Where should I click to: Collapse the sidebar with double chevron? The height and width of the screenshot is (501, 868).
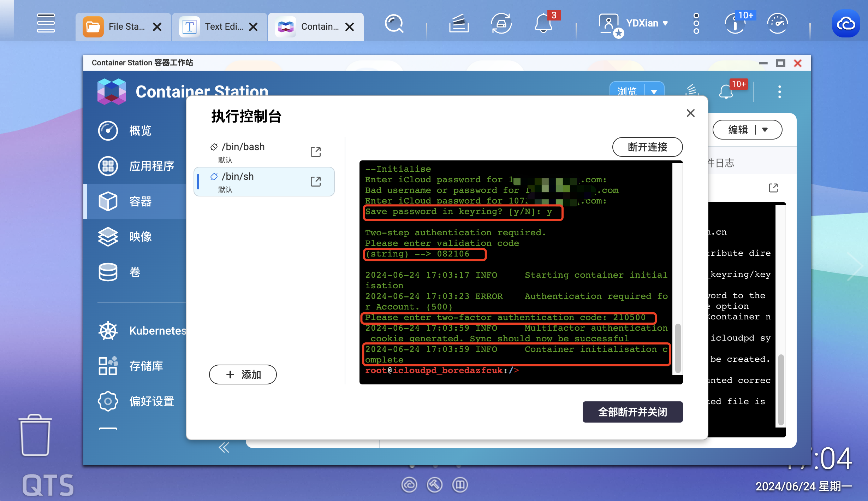pos(224,448)
